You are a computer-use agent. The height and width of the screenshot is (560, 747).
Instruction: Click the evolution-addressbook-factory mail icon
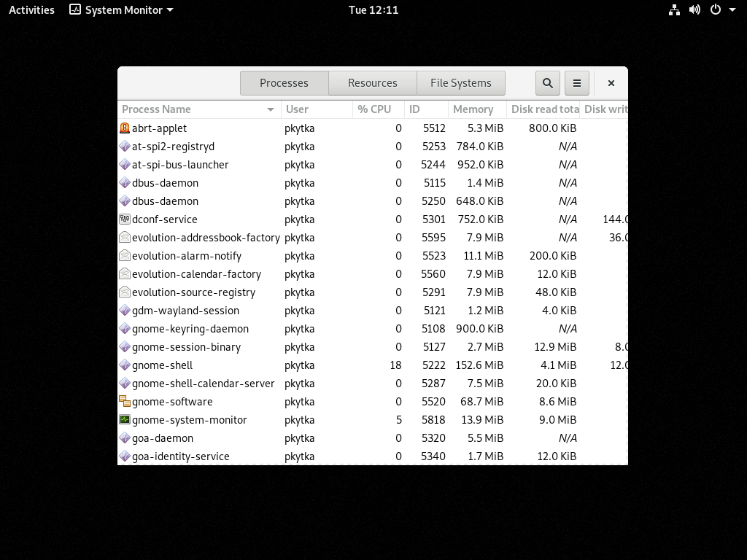point(124,237)
